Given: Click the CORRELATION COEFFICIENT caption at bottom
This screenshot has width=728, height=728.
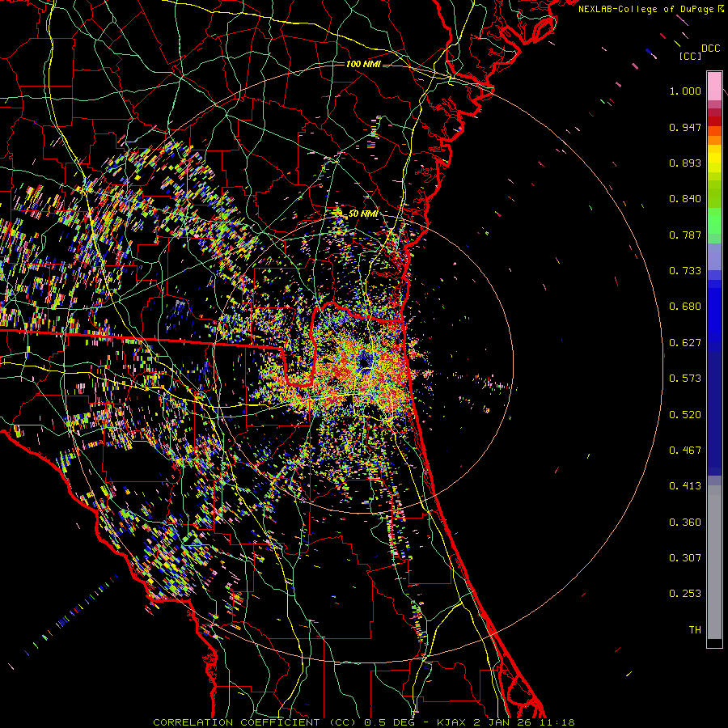Looking at the screenshot, I should [x=364, y=722].
